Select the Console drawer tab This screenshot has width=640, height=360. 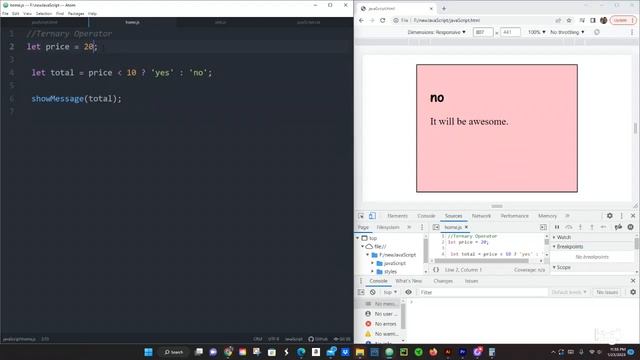click(x=378, y=281)
